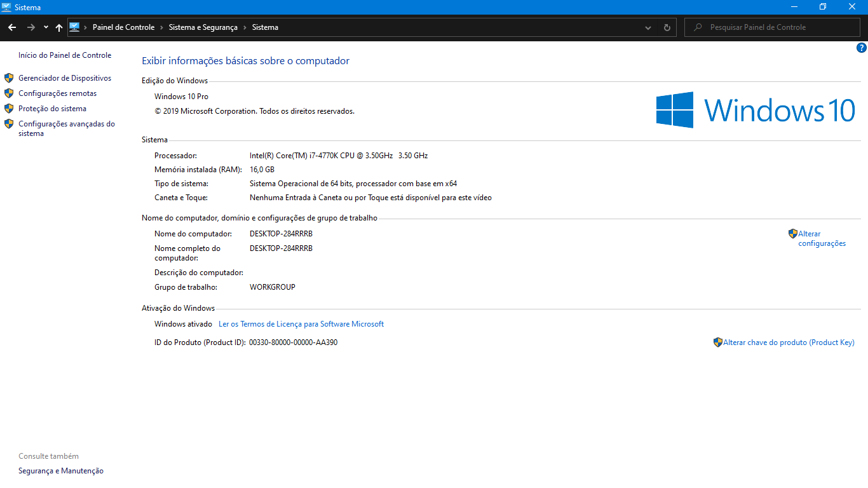This screenshot has height=488, width=868.
Task: Open the recent locations dropdown arrow
Action: tap(46, 27)
